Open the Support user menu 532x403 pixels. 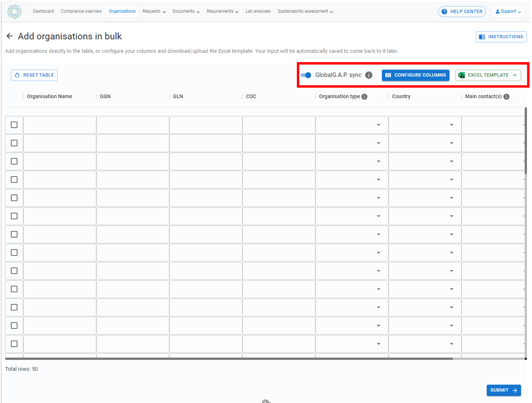coord(508,11)
